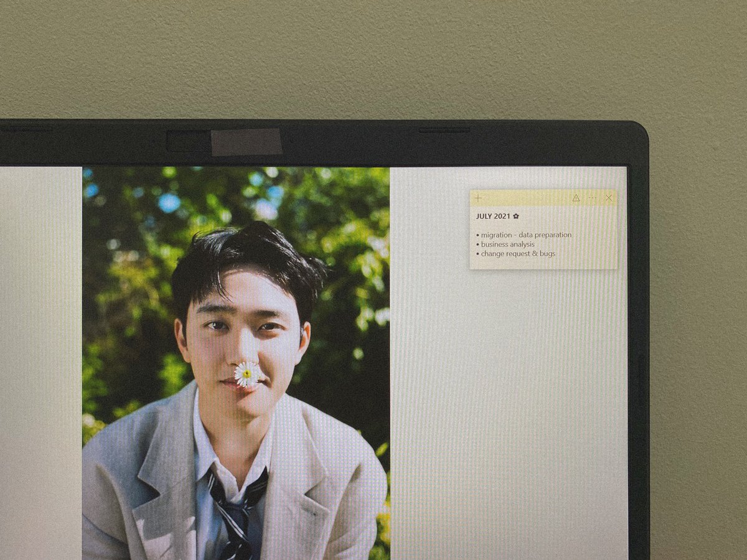Close the sticky note

[608, 198]
